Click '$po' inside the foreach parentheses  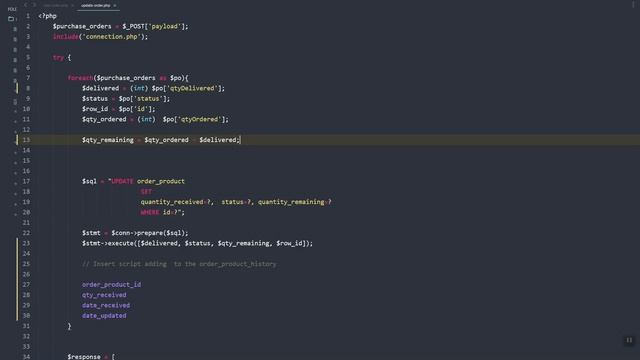click(x=176, y=78)
